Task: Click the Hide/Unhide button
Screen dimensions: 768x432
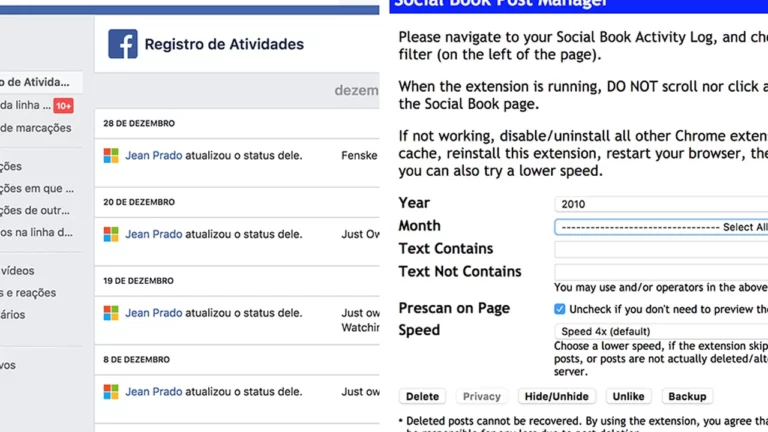Action: click(x=556, y=396)
